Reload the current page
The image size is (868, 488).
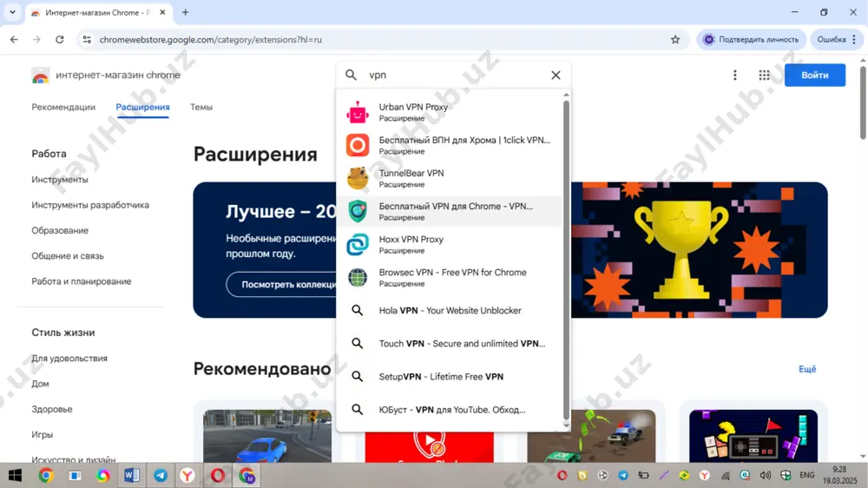point(59,39)
